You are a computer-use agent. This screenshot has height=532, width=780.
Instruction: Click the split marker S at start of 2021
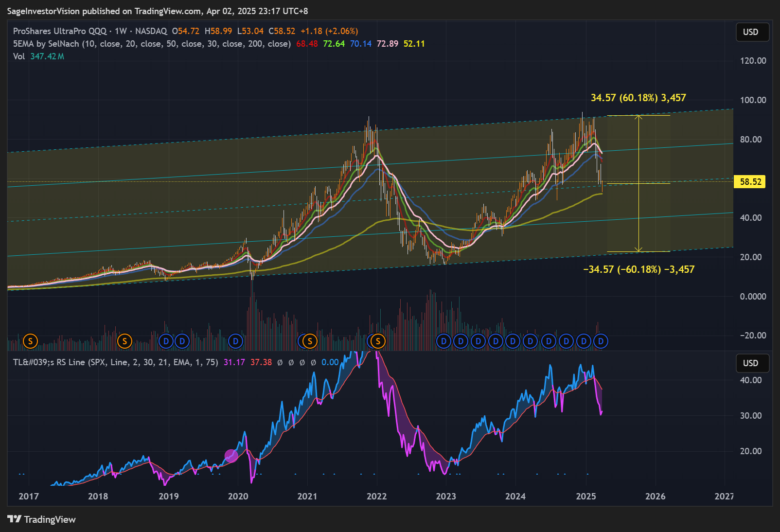point(310,341)
